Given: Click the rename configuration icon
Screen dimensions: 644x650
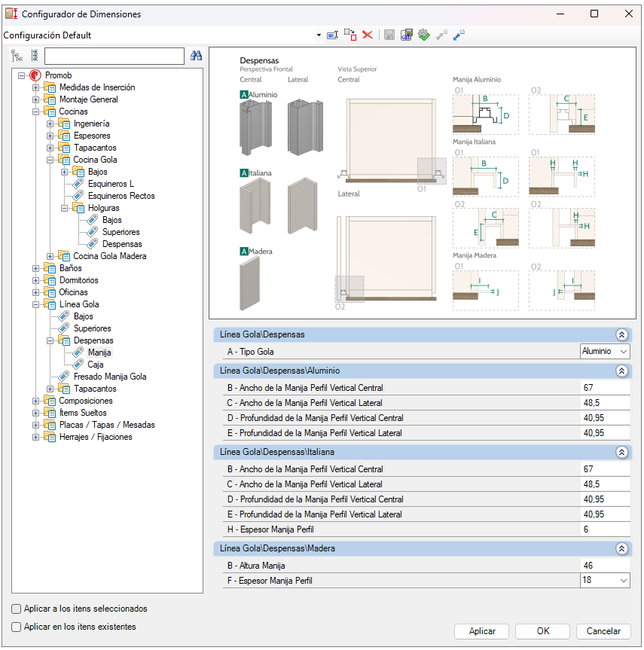Looking at the screenshot, I should (332, 35).
